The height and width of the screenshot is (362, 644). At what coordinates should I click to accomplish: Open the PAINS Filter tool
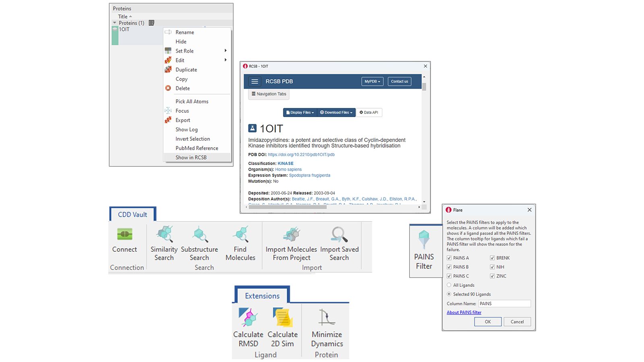click(x=424, y=249)
